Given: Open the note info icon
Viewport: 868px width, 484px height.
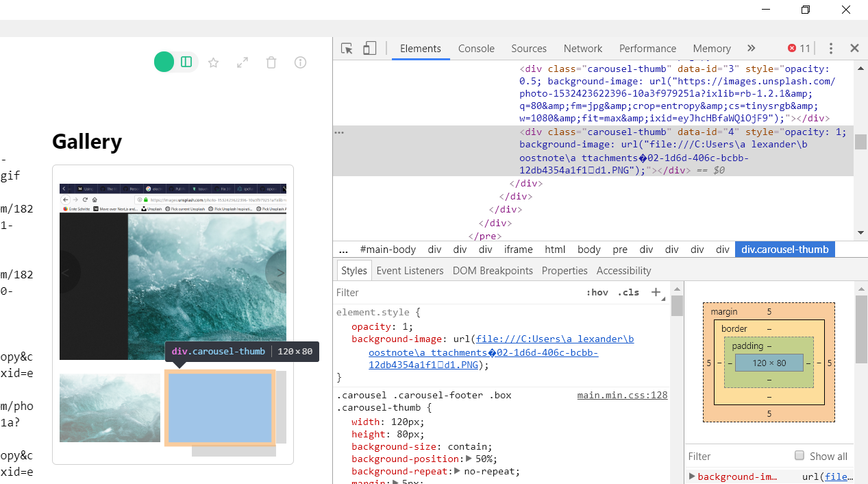Looking at the screenshot, I should (x=300, y=62).
